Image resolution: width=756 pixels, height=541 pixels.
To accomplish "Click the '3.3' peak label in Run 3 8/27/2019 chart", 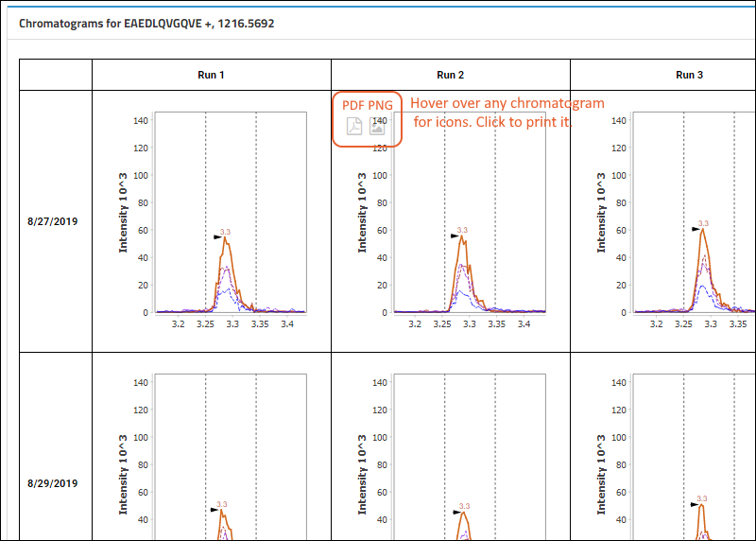I will coord(703,223).
